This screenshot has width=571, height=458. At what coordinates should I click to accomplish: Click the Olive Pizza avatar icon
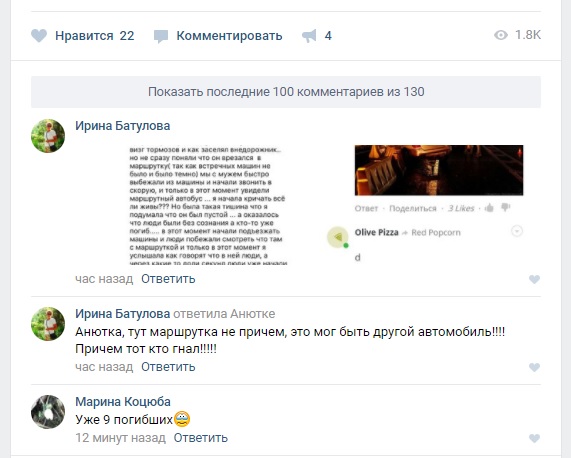pyautogui.click(x=338, y=237)
